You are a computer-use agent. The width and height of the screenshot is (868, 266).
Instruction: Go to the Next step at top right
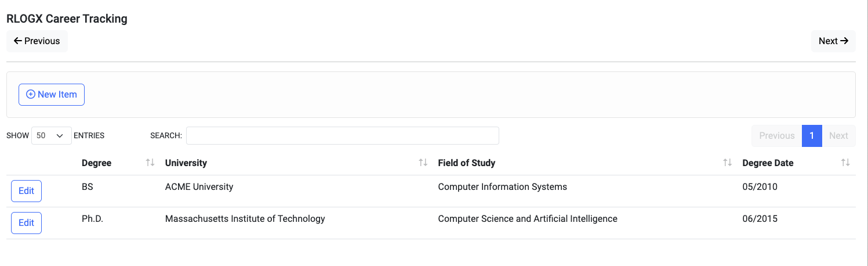click(833, 41)
